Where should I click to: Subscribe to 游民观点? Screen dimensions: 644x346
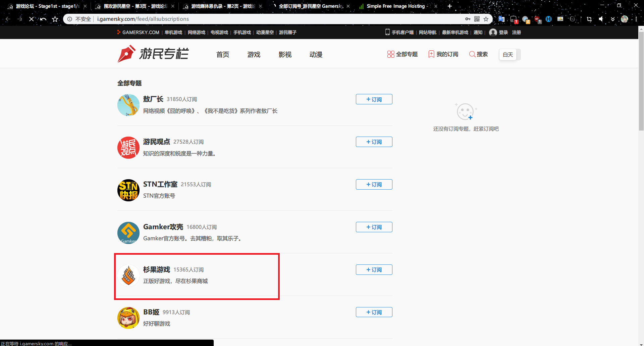(x=374, y=142)
